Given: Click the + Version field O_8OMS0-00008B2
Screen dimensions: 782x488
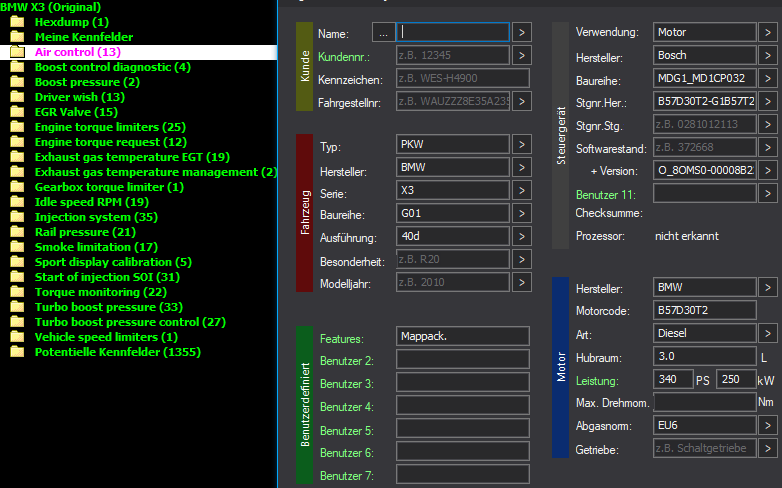Looking at the screenshot, I should click(x=705, y=170).
